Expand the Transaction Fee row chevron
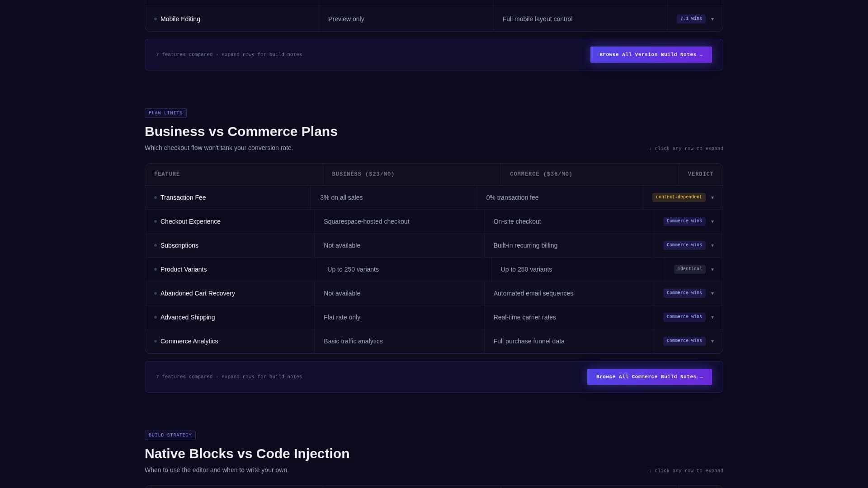Screen dimensions: 868x488 coord(712,197)
